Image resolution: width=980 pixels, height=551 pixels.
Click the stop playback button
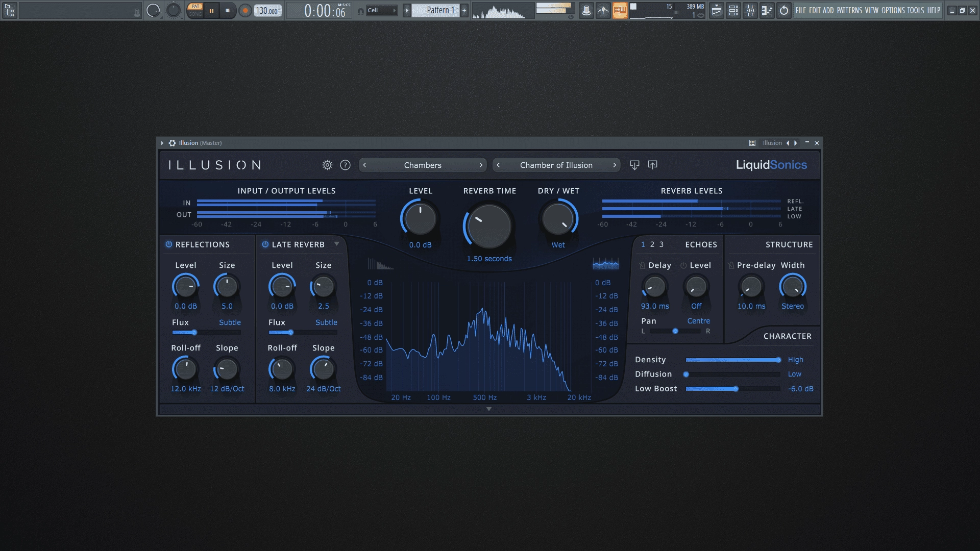[228, 10]
